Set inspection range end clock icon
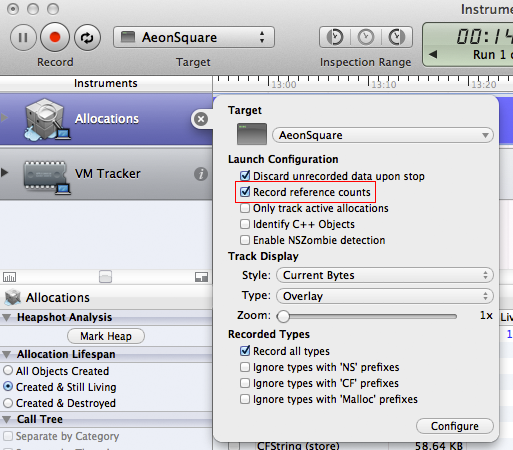Image resolution: width=513 pixels, height=450 pixels. [x=397, y=37]
